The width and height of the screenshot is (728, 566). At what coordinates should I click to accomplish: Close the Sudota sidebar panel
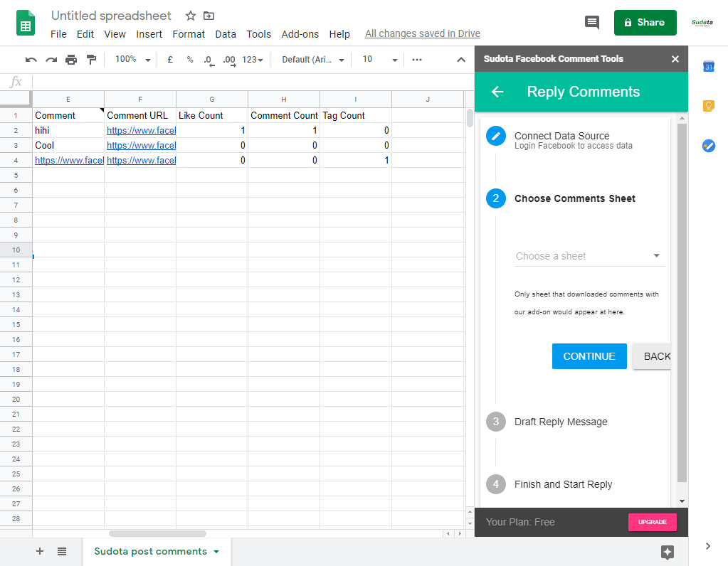(675, 59)
